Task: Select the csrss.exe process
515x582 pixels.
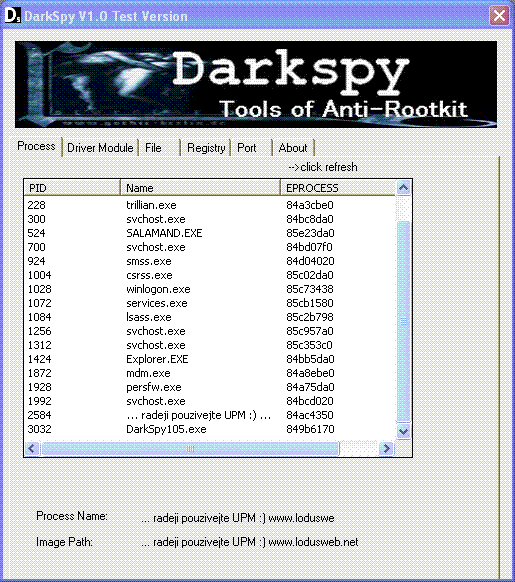Action: 209,275
